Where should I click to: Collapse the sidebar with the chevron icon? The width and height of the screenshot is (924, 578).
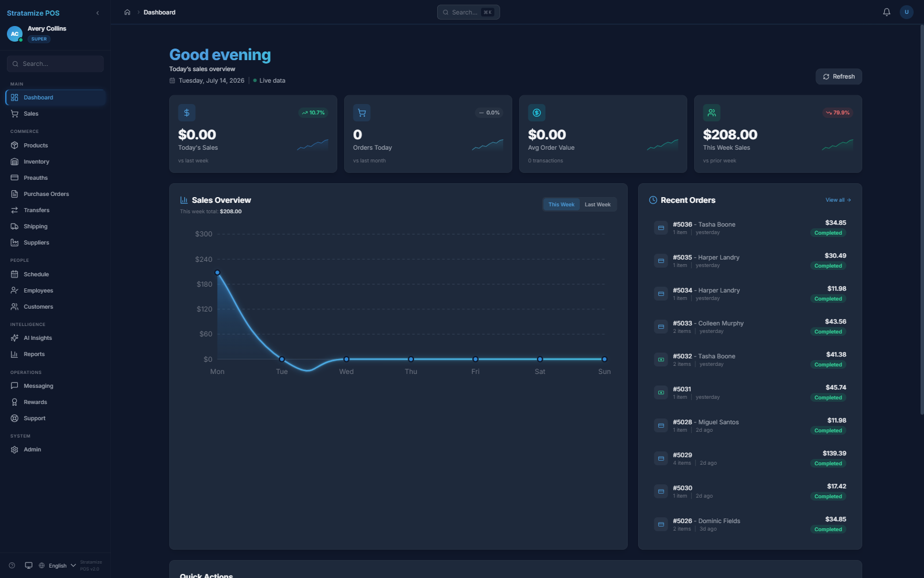(98, 13)
